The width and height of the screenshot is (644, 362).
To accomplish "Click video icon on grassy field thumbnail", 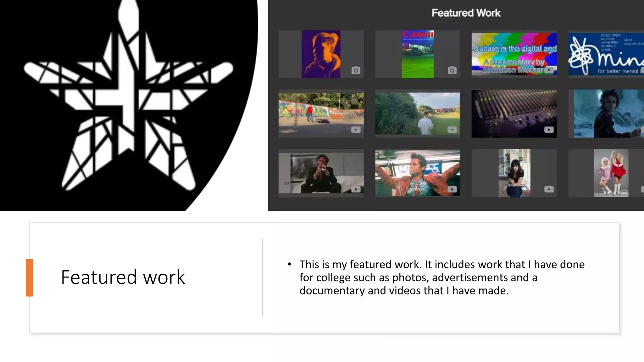I will click(452, 129).
